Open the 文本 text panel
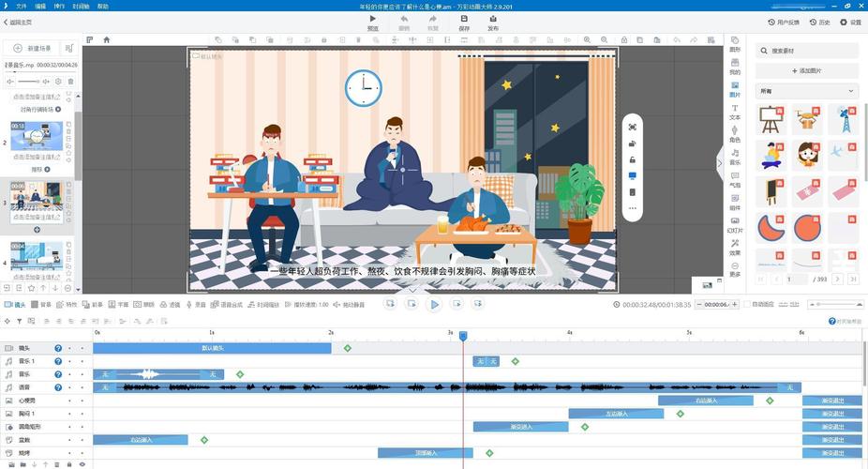Image resolution: width=868 pixels, height=469 pixels. (735, 112)
